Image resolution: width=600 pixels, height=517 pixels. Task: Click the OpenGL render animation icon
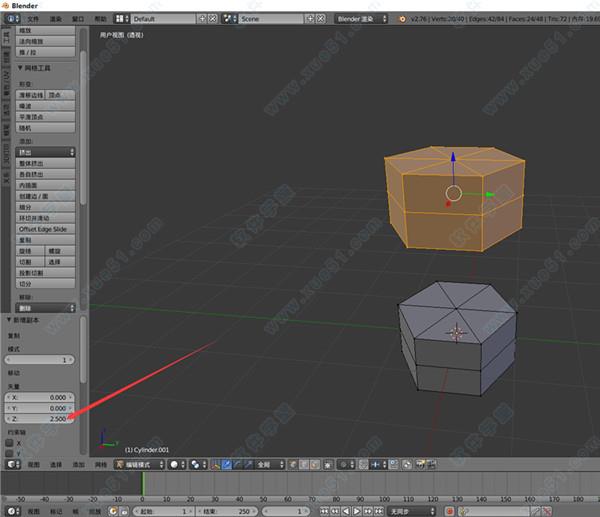pyautogui.click(x=431, y=465)
